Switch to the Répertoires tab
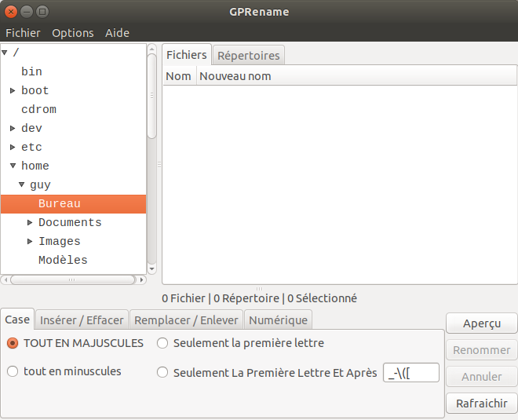The image size is (518, 420). click(248, 56)
